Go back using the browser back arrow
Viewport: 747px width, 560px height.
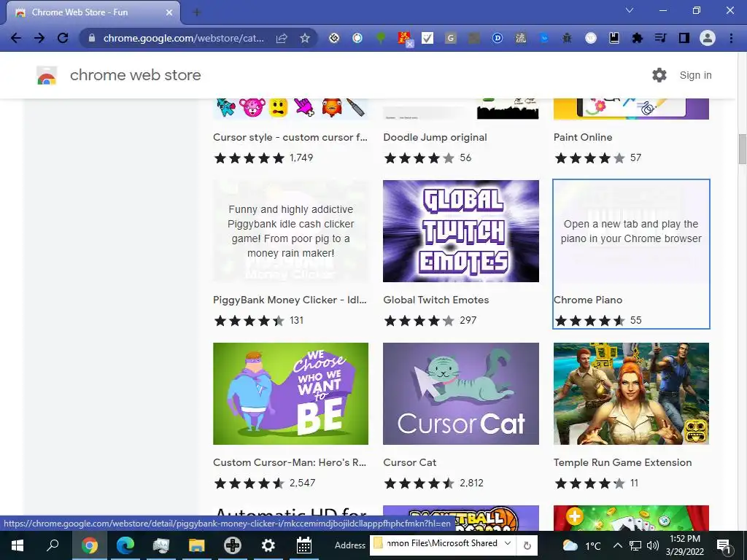(16, 38)
